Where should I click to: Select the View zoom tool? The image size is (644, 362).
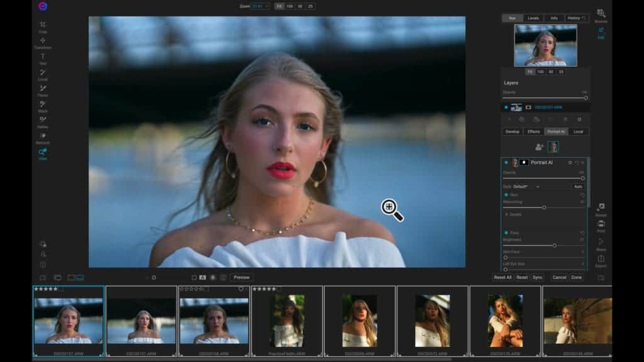43,155
